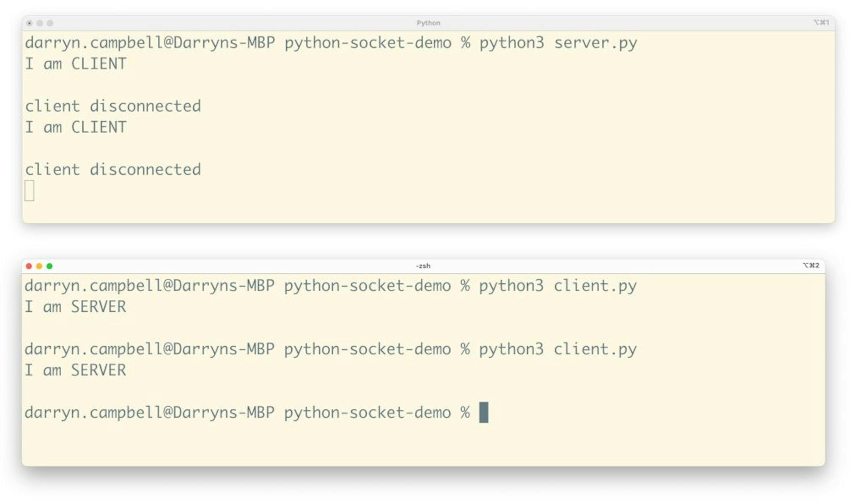Viewport: 866px width, 504px height.
Task: Click the inactive zoom button in Python window
Action: point(50,23)
